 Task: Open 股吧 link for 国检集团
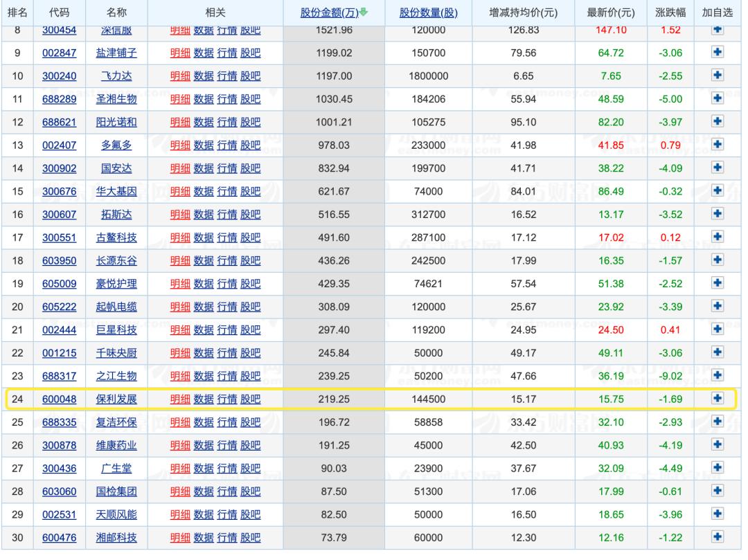click(x=251, y=492)
